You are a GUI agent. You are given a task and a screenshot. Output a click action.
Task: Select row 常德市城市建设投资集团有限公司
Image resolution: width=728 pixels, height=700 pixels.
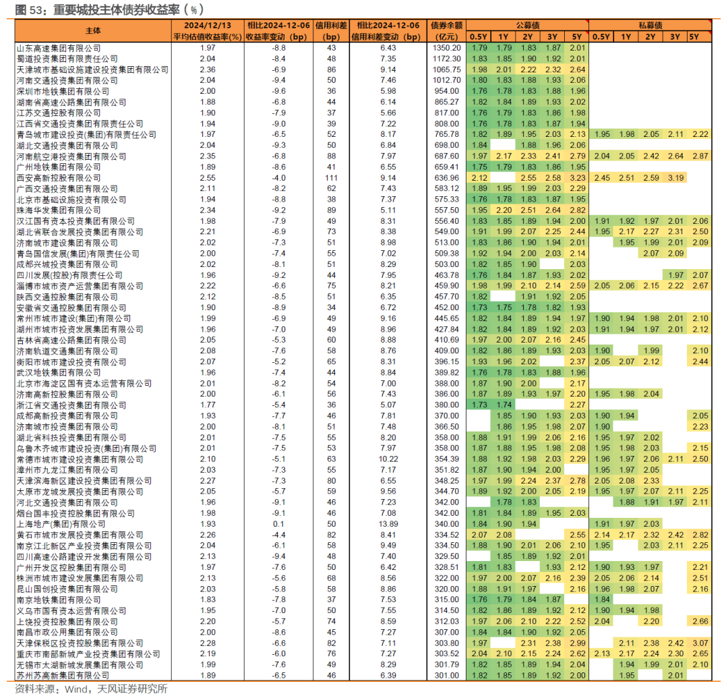click(363, 459)
